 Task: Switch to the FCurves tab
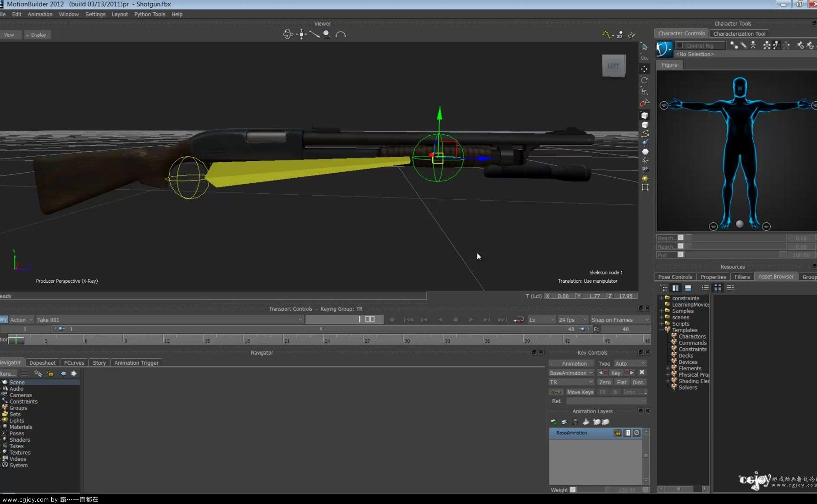(x=74, y=363)
